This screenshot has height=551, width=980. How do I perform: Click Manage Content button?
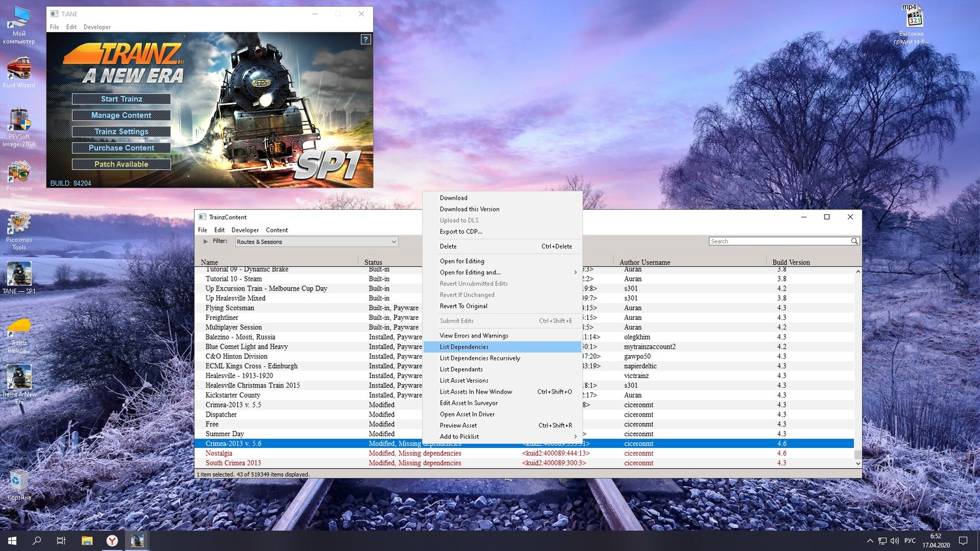122,116
